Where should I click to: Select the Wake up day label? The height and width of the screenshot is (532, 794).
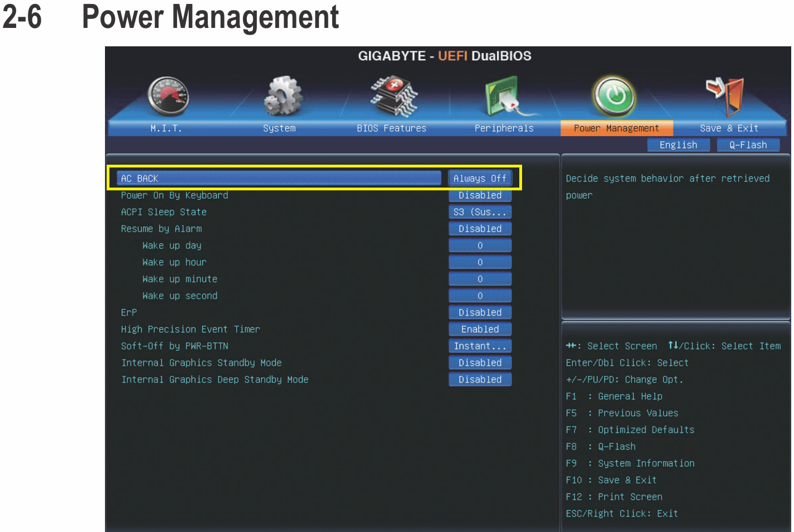(172, 246)
